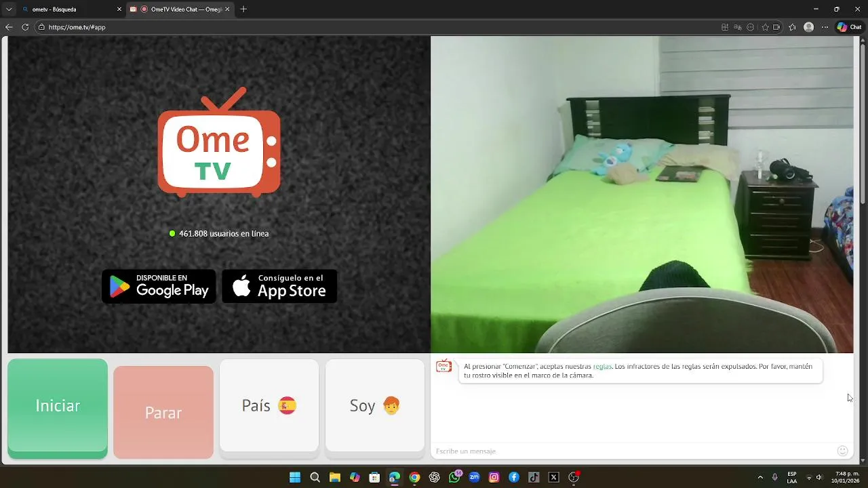Open the País country selector
Viewport: 868px width, 488px height.
coord(269,405)
